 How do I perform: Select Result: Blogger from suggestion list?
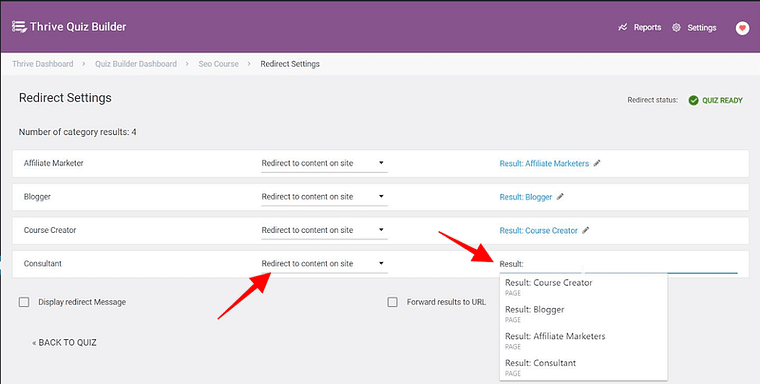pyautogui.click(x=584, y=314)
